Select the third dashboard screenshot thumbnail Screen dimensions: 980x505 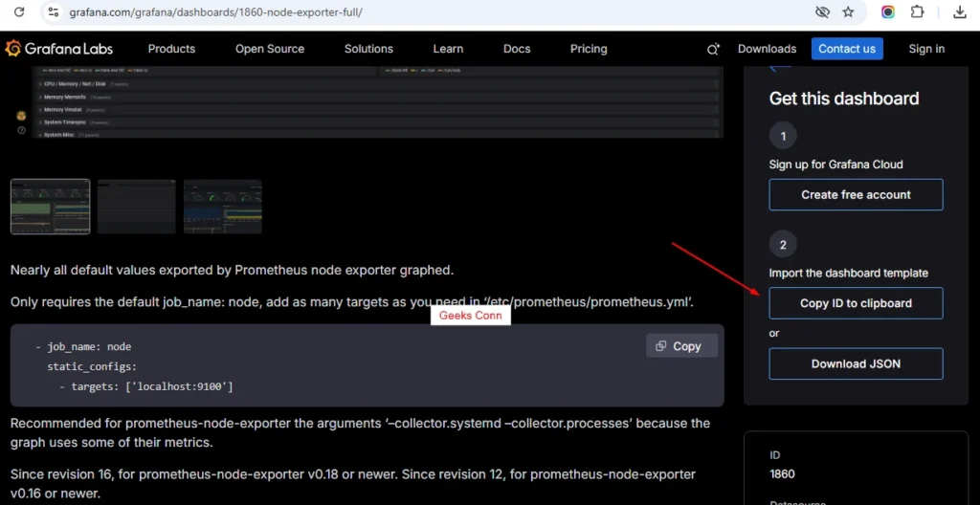(222, 207)
